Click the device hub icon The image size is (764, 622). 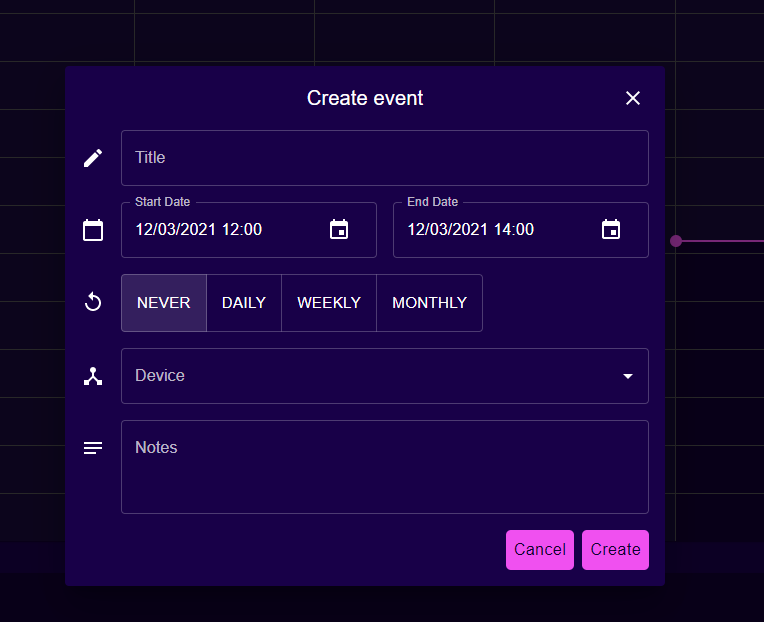coord(93,376)
